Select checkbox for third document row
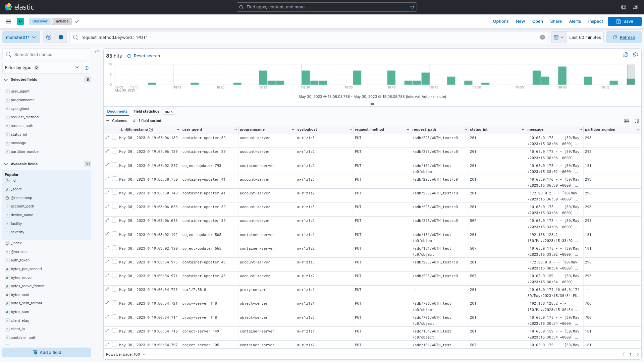The height and width of the screenshot is (362, 644). 114,165
